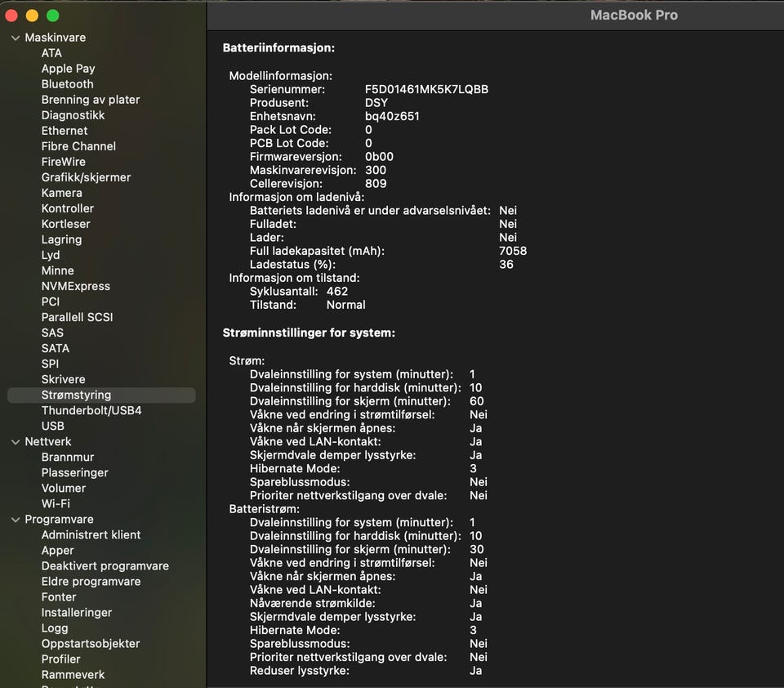Show Grafikk/skjermer details
Viewport: 784px width, 688px height.
pyautogui.click(x=86, y=177)
